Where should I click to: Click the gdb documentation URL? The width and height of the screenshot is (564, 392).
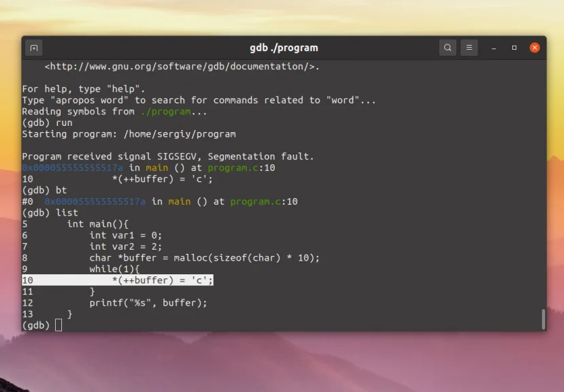click(x=182, y=67)
